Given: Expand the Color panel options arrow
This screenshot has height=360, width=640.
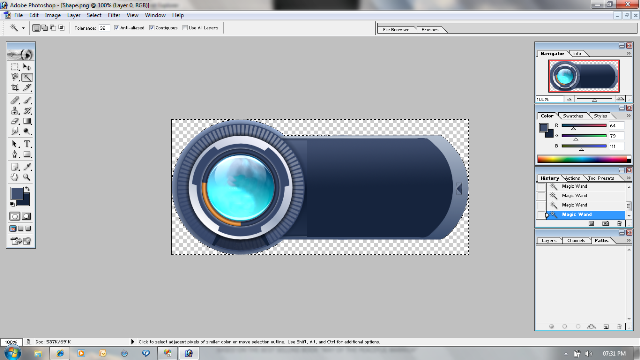Looking at the screenshot, I should (x=629, y=116).
